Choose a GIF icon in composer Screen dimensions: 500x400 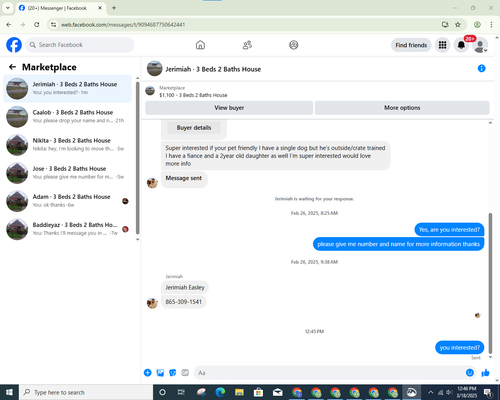coord(185,373)
